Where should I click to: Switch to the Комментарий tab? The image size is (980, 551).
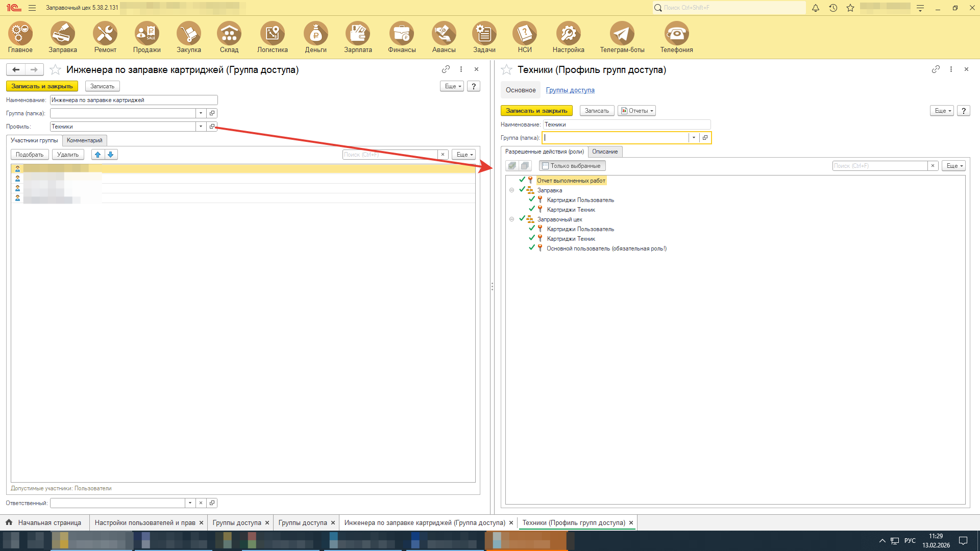coord(84,140)
